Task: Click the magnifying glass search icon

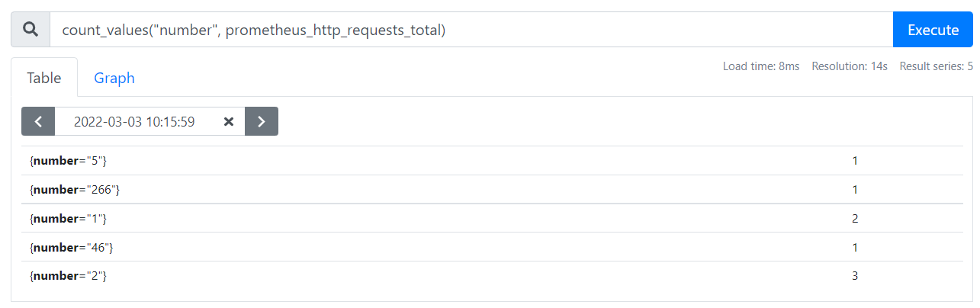Action: pos(31,30)
